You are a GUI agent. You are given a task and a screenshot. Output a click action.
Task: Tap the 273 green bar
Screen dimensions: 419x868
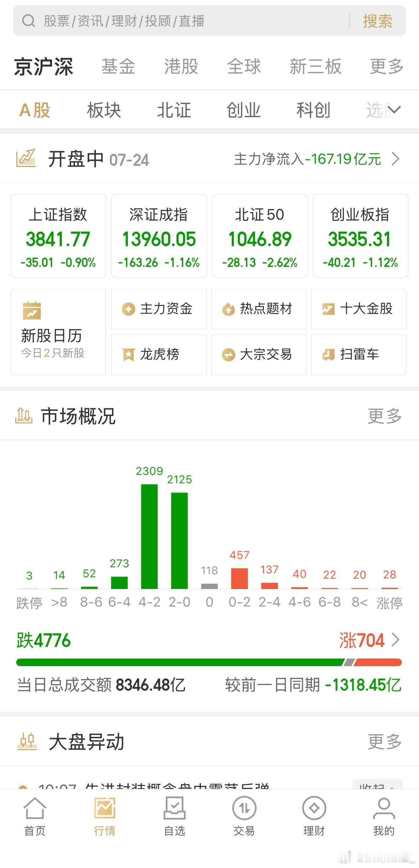coord(119,583)
